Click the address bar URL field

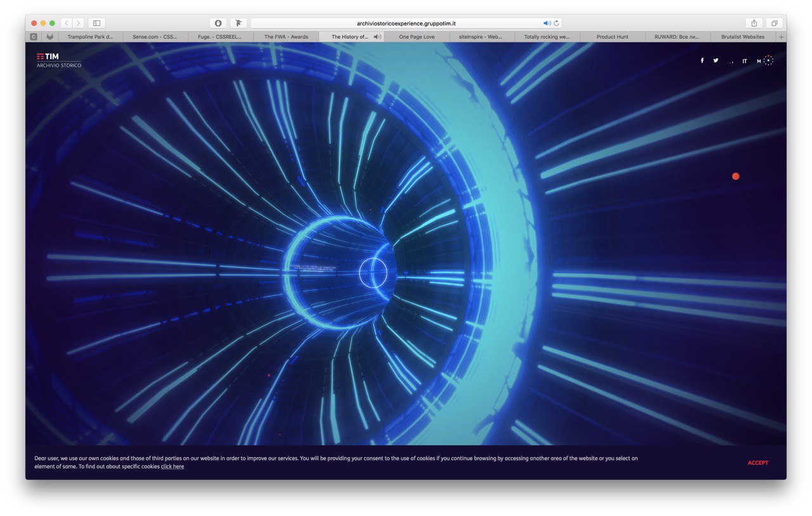pyautogui.click(x=406, y=23)
